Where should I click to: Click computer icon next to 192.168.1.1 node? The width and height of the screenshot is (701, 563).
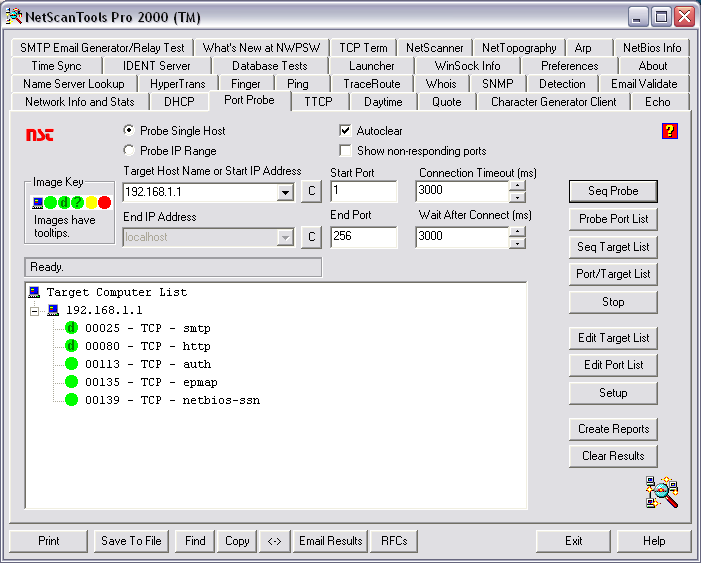(53, 310)
